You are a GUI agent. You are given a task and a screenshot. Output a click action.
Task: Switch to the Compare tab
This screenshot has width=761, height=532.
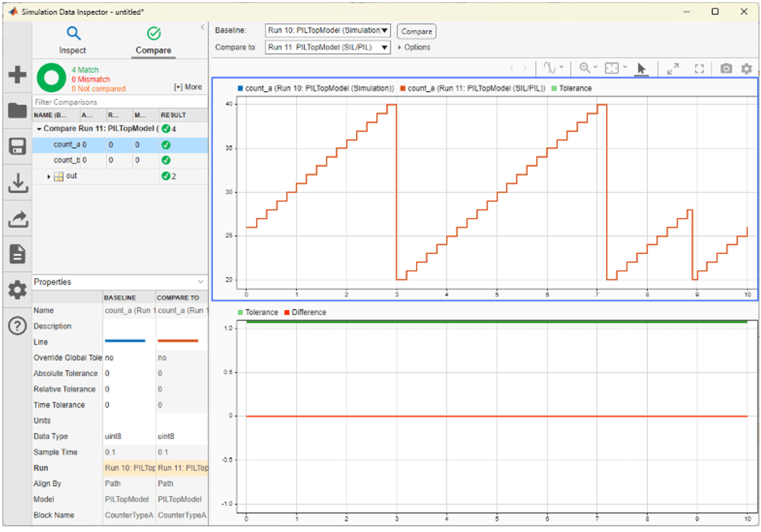pos(153,39)
